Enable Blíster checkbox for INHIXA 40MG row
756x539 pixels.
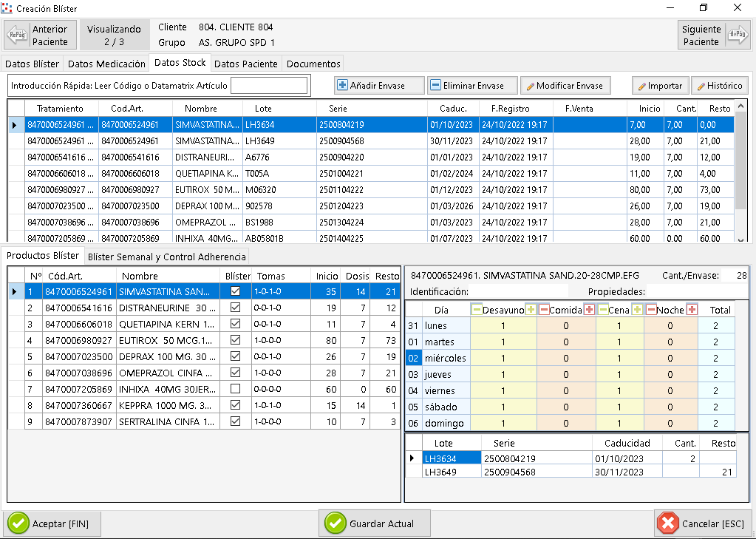tap(235, 388)
